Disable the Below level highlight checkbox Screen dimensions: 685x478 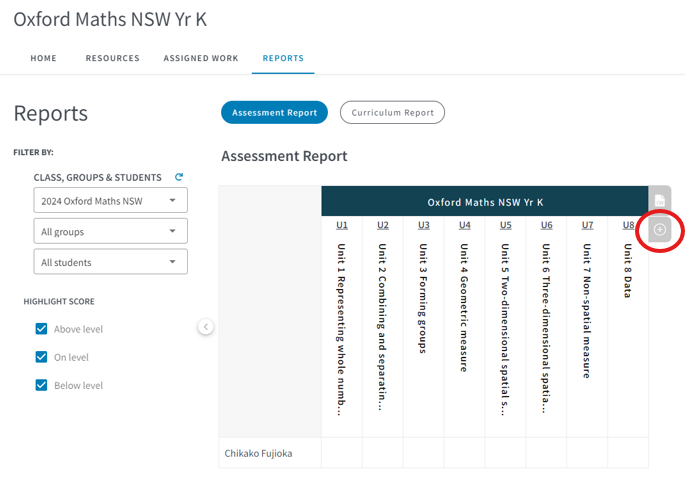pos(42,385)
